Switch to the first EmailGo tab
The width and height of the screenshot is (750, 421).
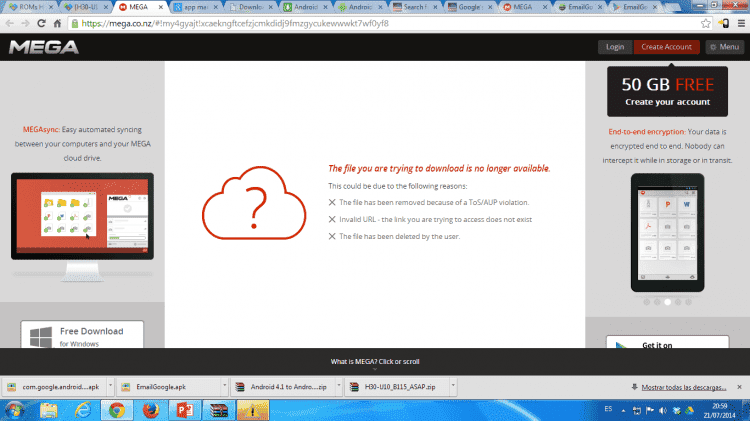point(579,7)
